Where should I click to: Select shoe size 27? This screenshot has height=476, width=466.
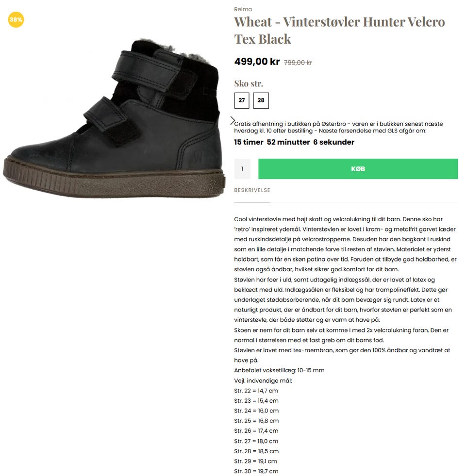(242, 100)
